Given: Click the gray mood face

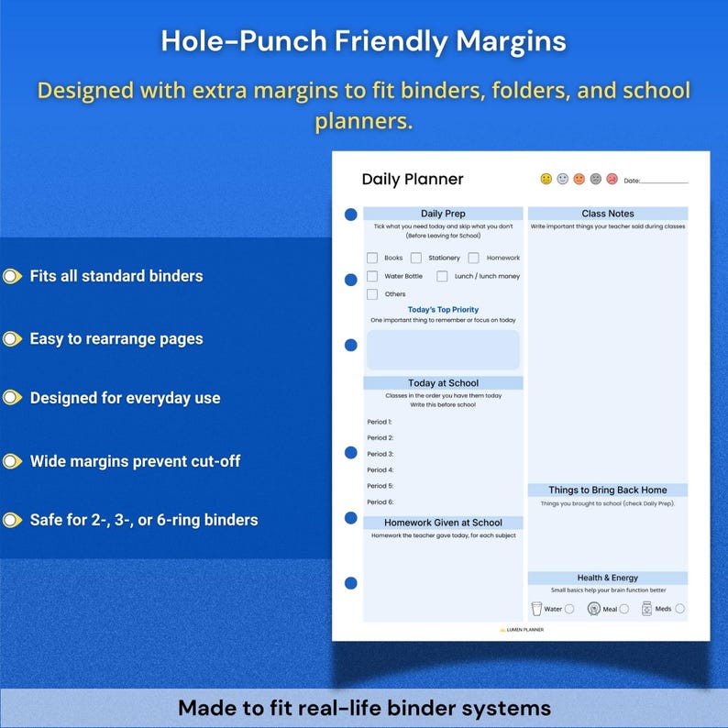Looking at the screenshot, I should pyautogui.click(x=596, y=179).
